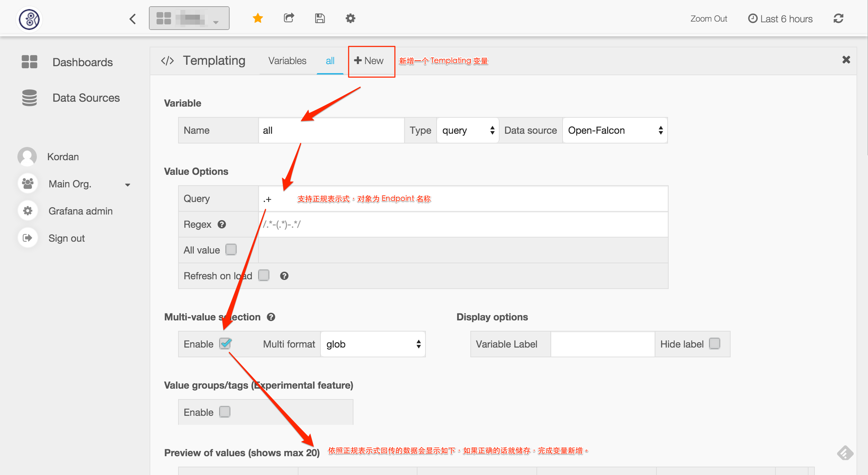Uncheck Multi-value selection Enable checkbox
Viewport: 868px width, 475px height.
pyautogui.click(x=225, y=344)
